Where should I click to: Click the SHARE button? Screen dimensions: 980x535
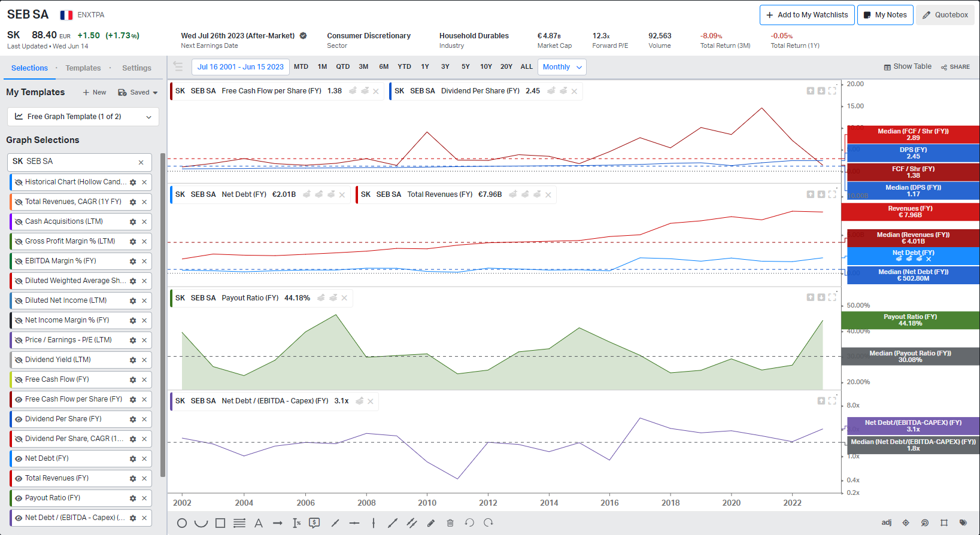coord(955,67)
